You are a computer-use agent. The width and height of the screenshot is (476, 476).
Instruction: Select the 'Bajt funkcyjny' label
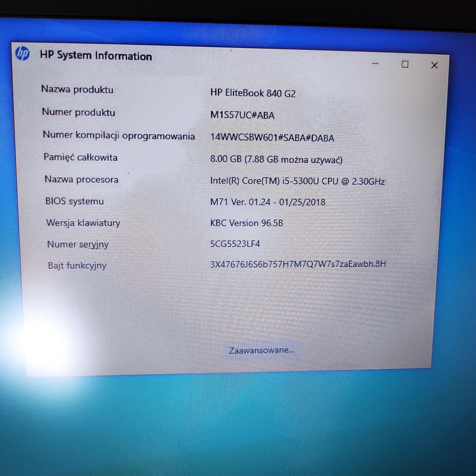click(77, 266)
